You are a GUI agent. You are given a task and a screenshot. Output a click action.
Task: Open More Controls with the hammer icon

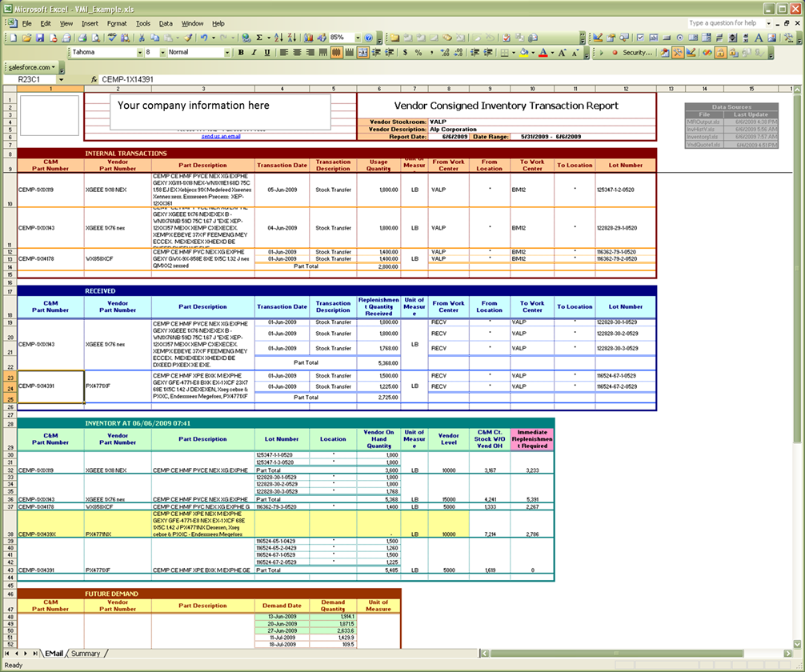[788, 38]
